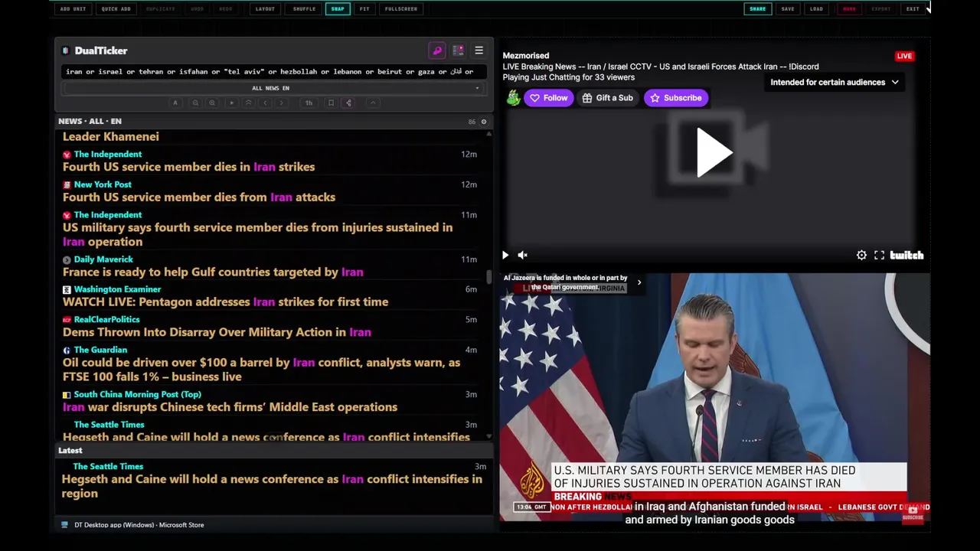Click the Daily Maverick source icon
The image size is (980, 551).
tap(67, 259)
